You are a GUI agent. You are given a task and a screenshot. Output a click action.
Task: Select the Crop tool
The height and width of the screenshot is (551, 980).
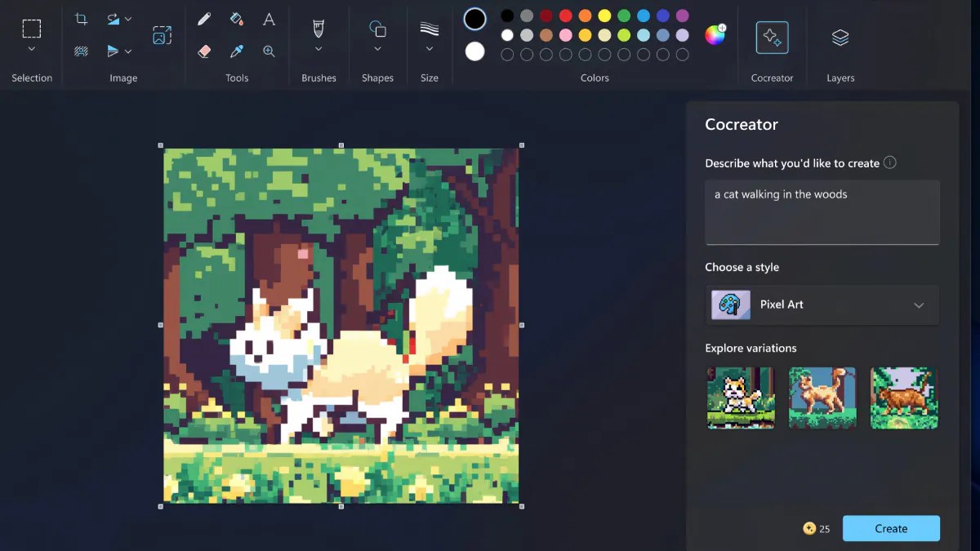coord(80,18)
